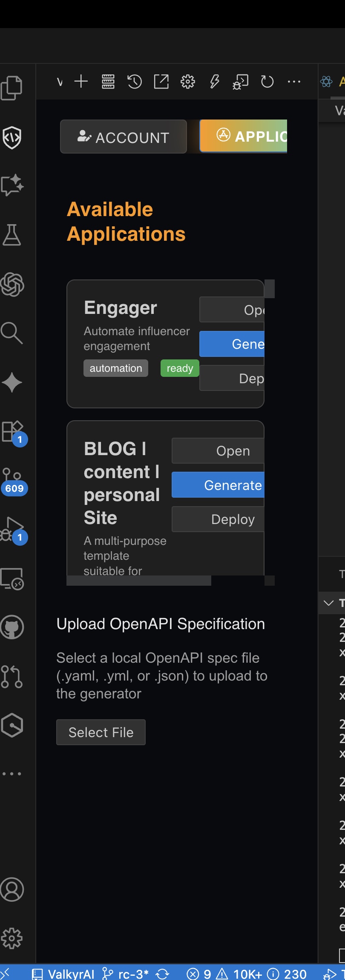Click the synchronize changes icon in status bar

[162, 974]
